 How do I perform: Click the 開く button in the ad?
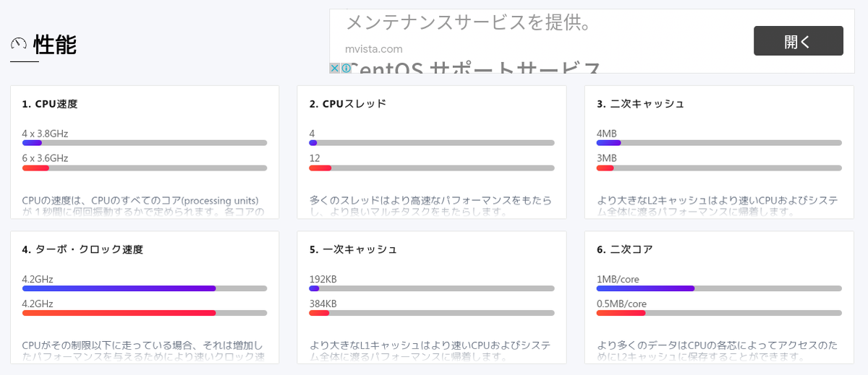(x=799, y=41)
